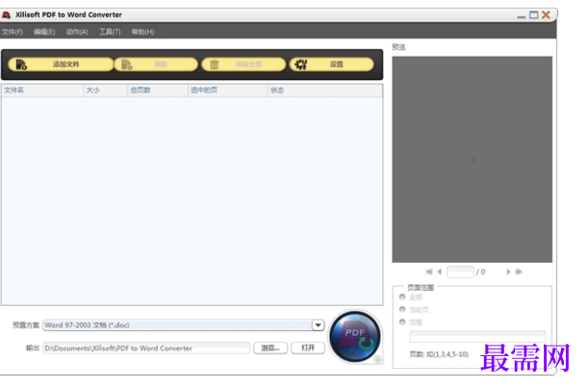Viewport: 588px width, 388px height.
Task: Minimize the Xilisoft converter window
Action: click(522, 15)
